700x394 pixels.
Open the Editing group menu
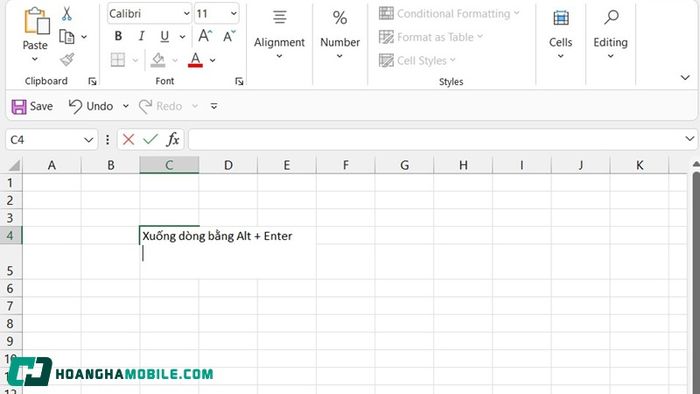610,34
